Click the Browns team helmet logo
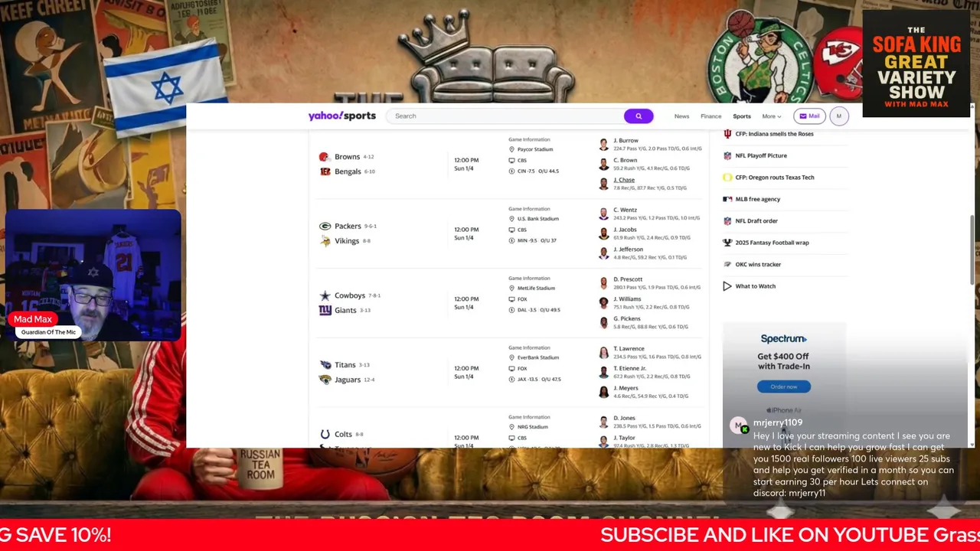 coord(324,156)
